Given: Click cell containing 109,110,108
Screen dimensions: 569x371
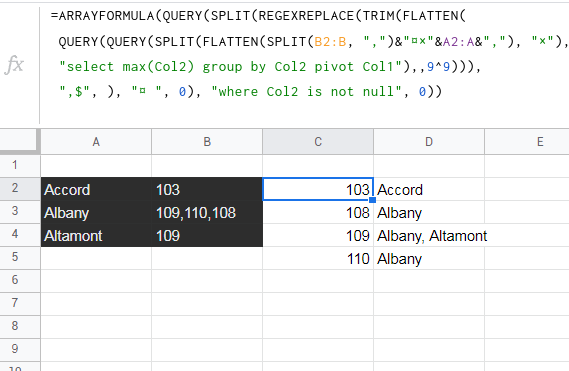Looking at the screenshot, I should [207, 212].
